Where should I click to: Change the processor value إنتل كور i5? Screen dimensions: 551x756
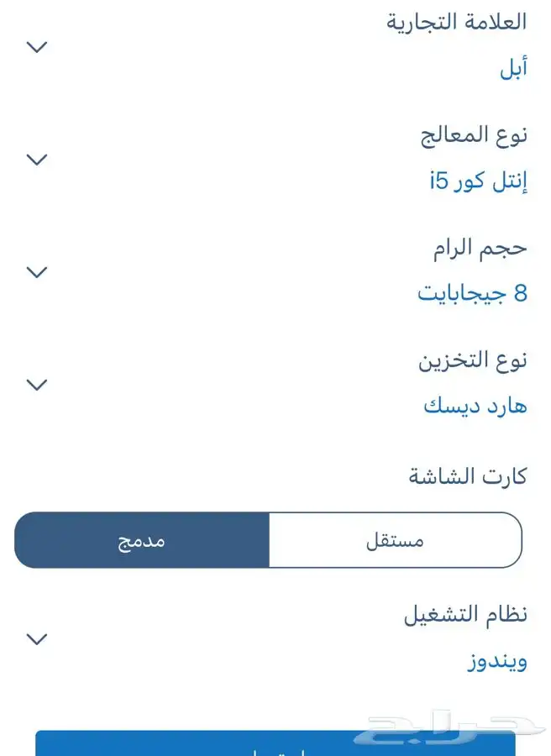point(478,181)
